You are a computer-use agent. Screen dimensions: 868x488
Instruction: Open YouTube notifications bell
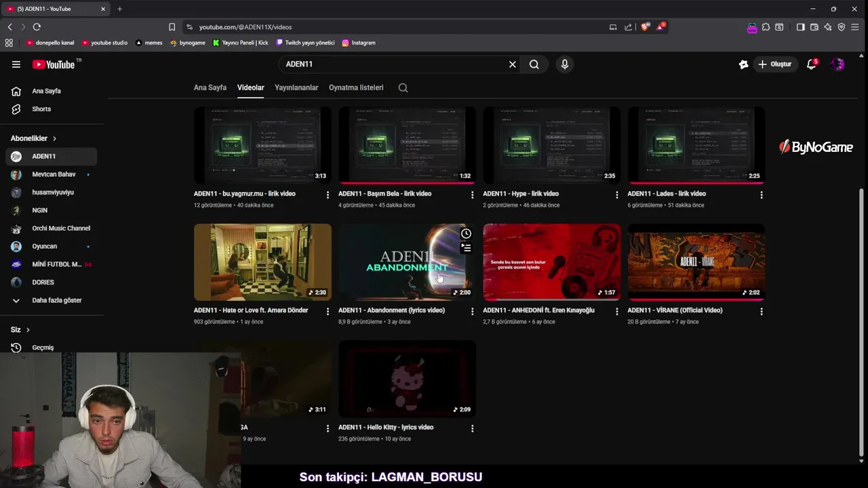point(812,64)
